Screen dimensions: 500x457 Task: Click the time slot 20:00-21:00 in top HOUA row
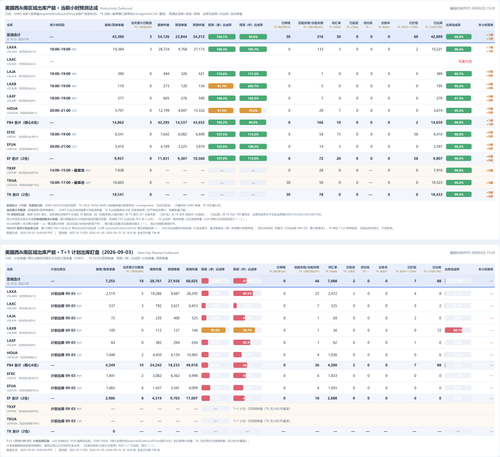[60, 110]
